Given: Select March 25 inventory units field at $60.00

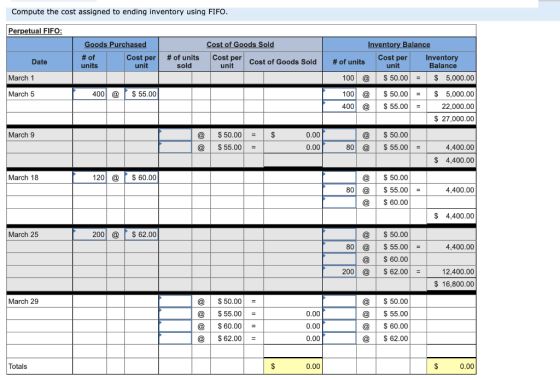Looking at the screenshot, I should click(339, 259).
